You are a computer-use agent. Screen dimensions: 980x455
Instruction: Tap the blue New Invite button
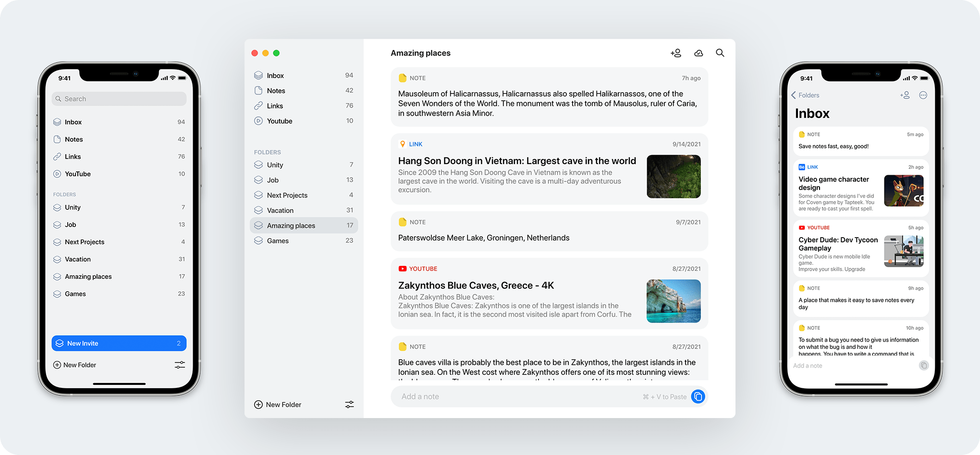coord(119,343)
